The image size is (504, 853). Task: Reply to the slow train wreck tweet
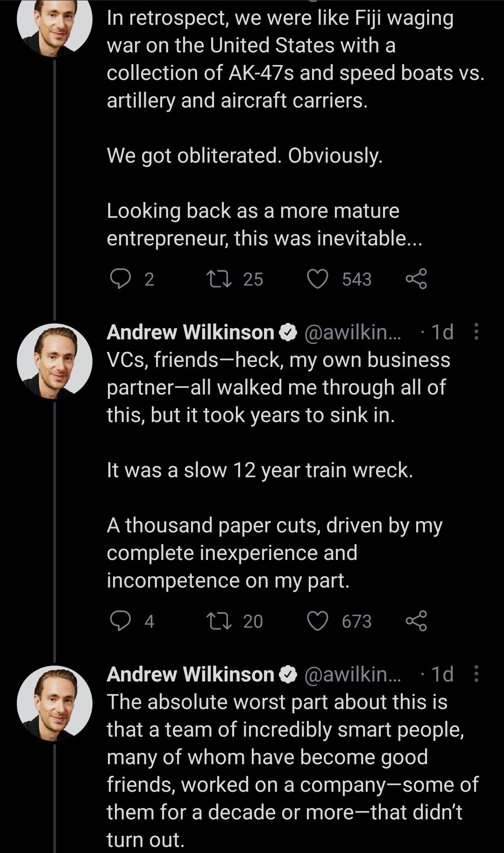120,621
